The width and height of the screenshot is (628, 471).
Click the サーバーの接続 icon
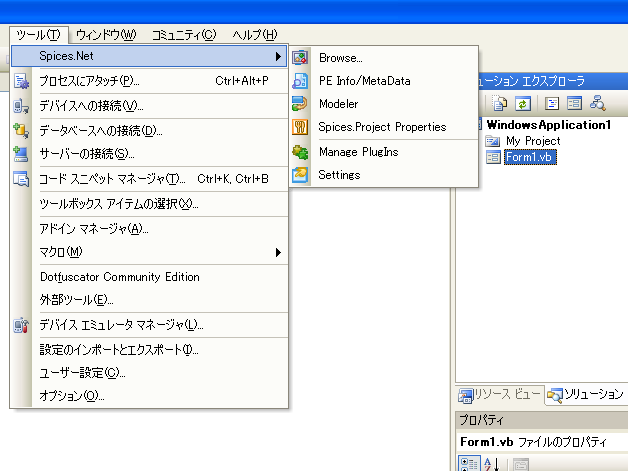point(21,154)
